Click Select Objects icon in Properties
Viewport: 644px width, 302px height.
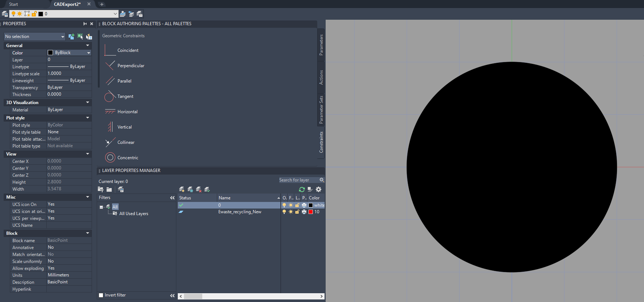pyautogui.click(x=80, y=37)
